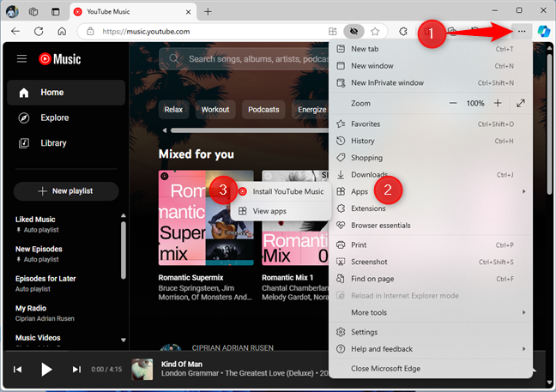Expand Help and feedback submenu
Viewport: 556px width, 392px height.
click(x=431, y=349)
